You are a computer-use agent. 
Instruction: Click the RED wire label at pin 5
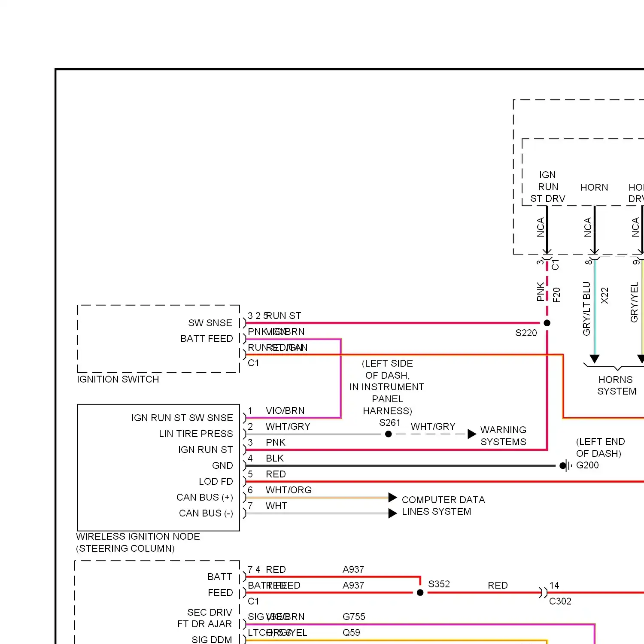pyautogui.click(x=276, y=474)
